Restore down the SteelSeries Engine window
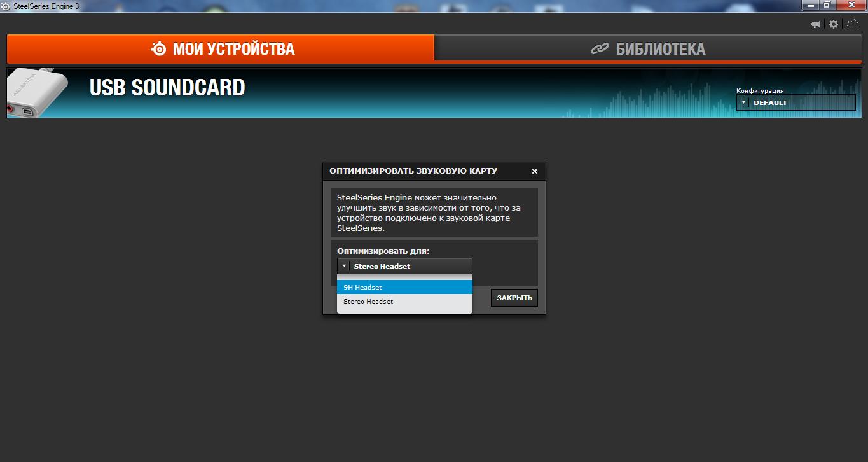The height and width of the screenshot is (462, 868). (x=827, y=5)
